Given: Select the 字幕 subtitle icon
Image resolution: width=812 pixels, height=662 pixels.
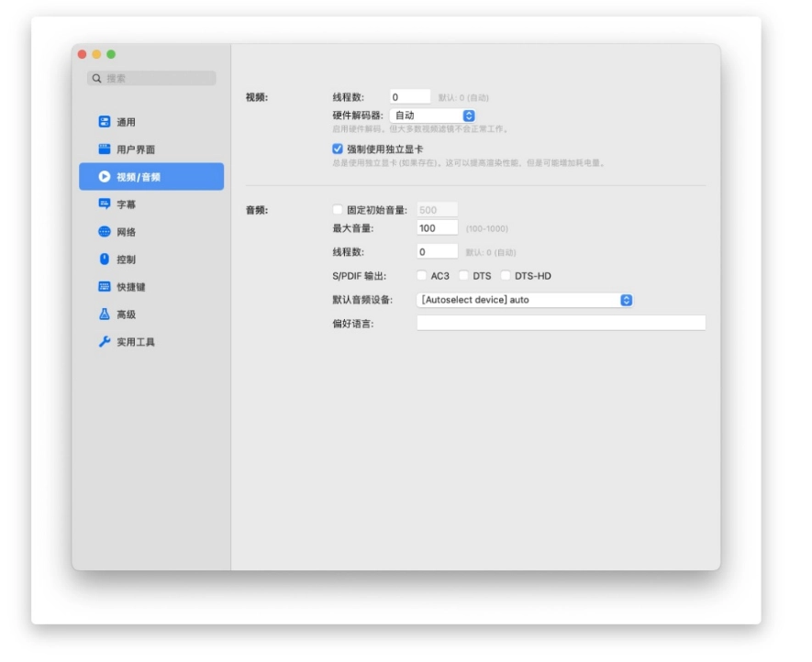Looking at the screenshot, I should (x=105, y=204).
